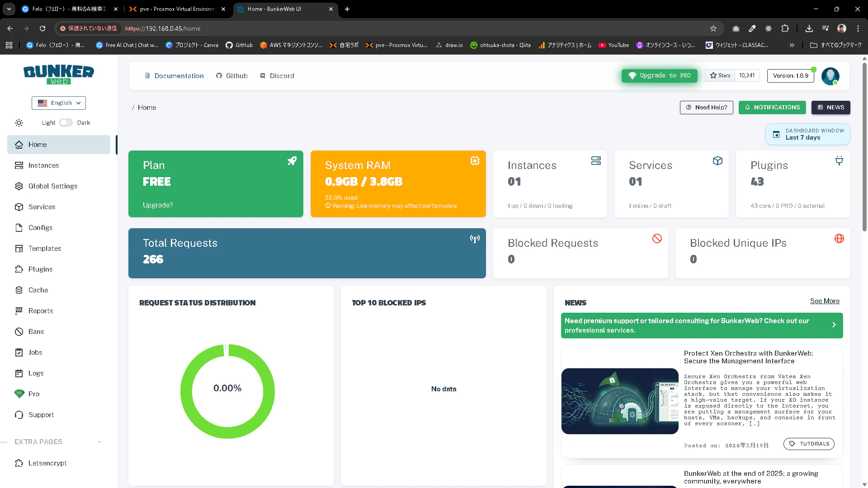Click the globe icon on Blocked Unique IPs

click(x=839, y=239)
